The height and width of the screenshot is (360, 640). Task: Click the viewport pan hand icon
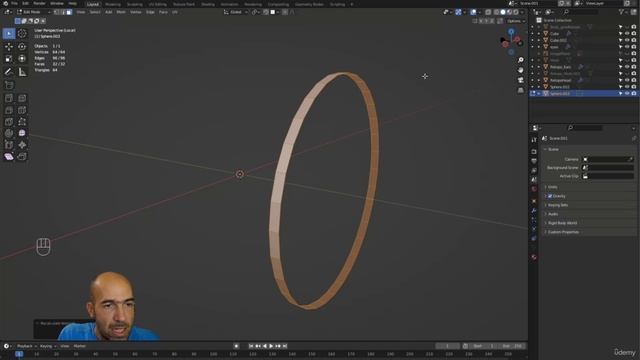point(521,70)
